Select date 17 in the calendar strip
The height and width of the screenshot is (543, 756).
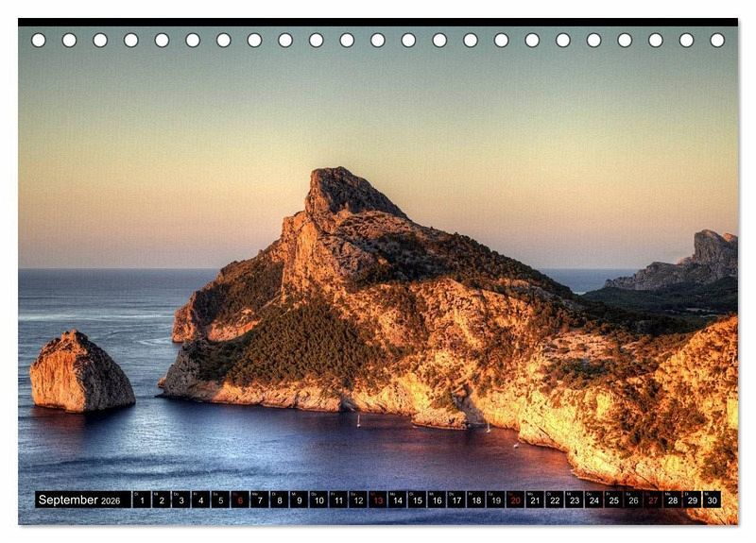pos(456,500)
